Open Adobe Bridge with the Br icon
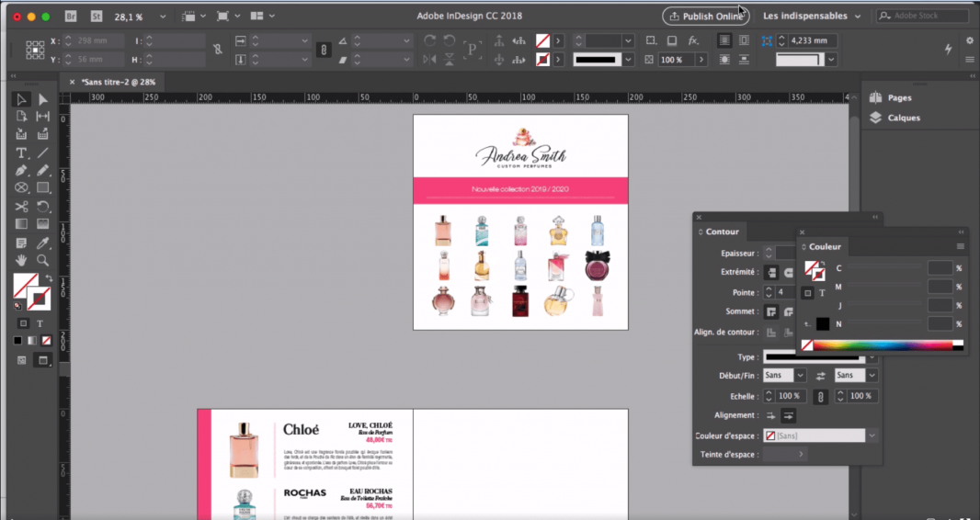Image resolution: width=980 pixels, height=520 pixels. pyautogui.click(x=71, y=17)
